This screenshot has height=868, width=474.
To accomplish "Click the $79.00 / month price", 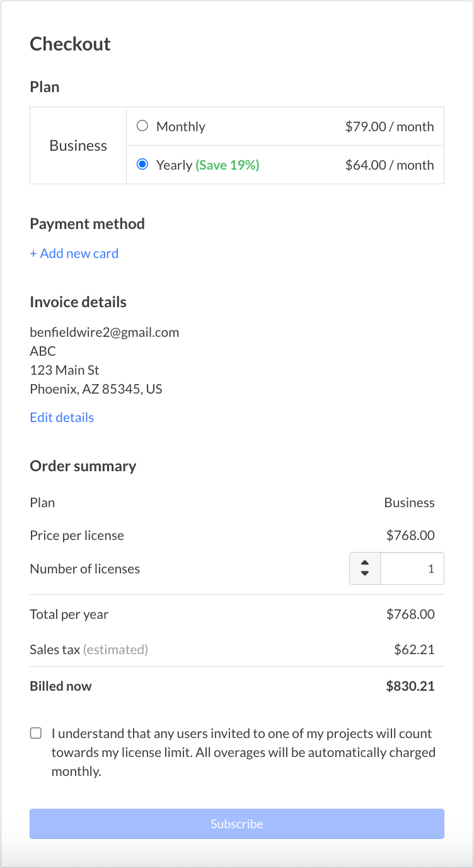I will [389, 127].
